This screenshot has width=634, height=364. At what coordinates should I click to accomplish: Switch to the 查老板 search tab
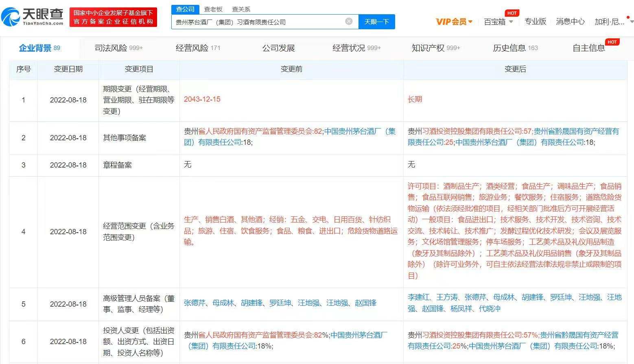214,9
